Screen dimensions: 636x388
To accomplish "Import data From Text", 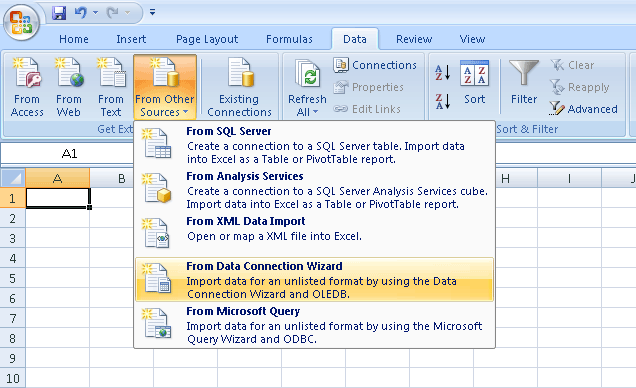I will pyautogui.click(x=111, y=87).
